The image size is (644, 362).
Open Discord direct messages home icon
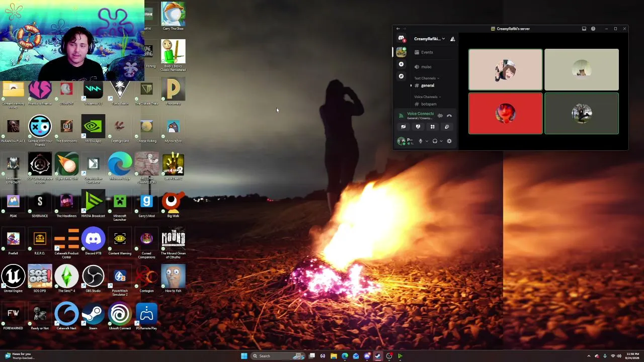(x=401, y=39)
